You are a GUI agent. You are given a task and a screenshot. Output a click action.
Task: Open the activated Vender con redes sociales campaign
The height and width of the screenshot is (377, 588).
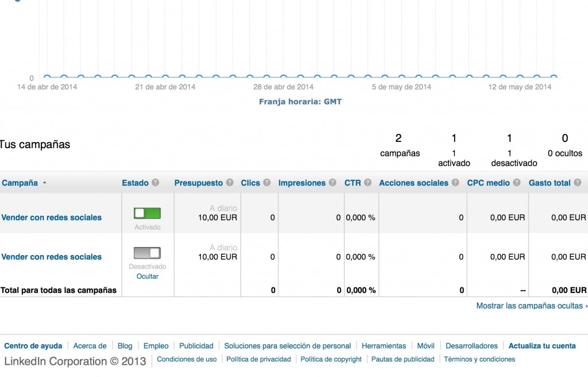[x=51, y=217]
